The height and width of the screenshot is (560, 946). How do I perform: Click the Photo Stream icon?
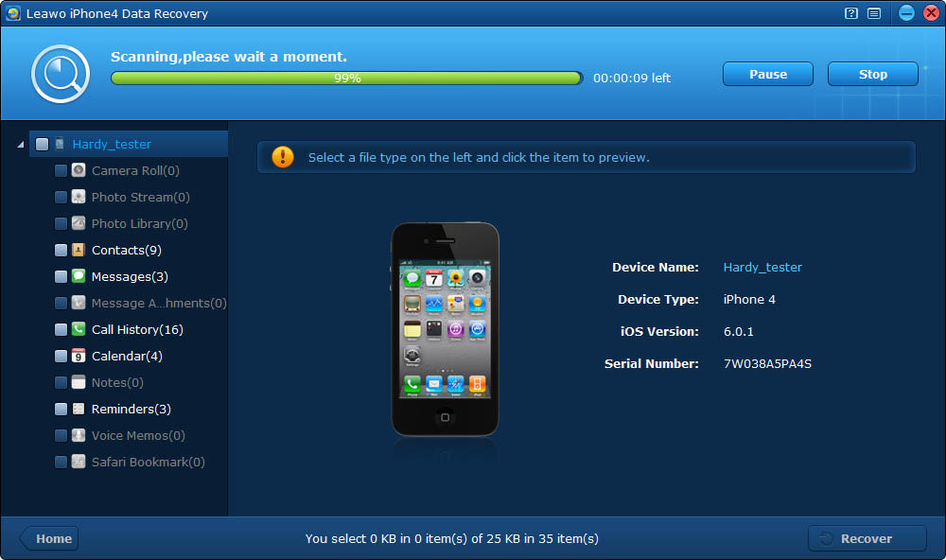click(79, 197)
